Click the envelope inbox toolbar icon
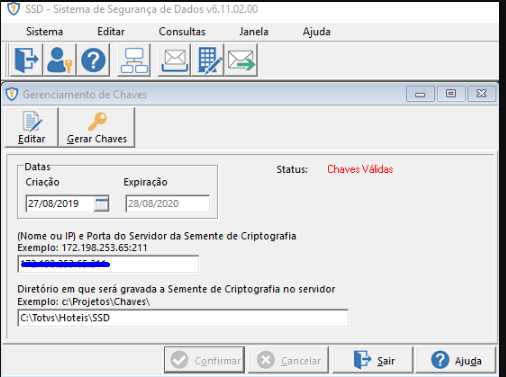This screenshot has height=377, width=506. pos(174,60)
